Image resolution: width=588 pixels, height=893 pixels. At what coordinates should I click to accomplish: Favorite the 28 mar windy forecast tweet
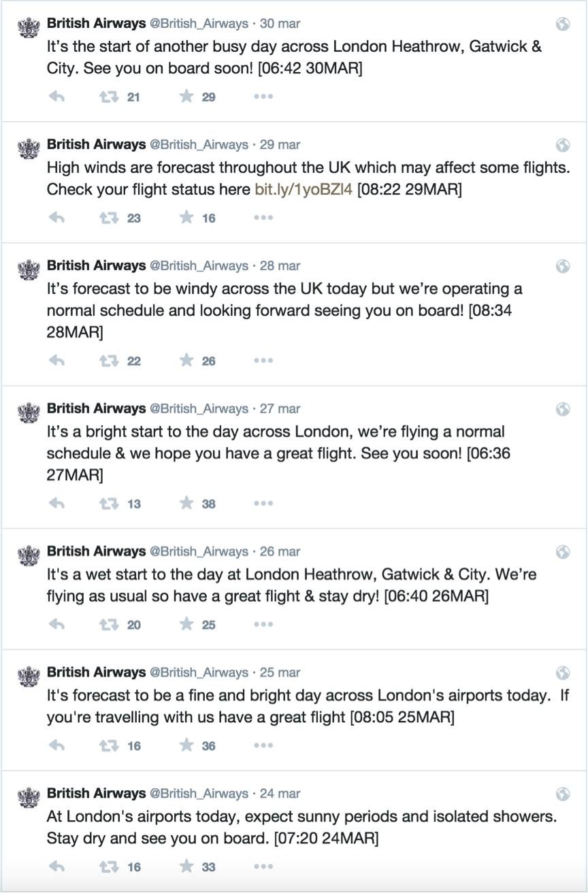click(186, 361)
